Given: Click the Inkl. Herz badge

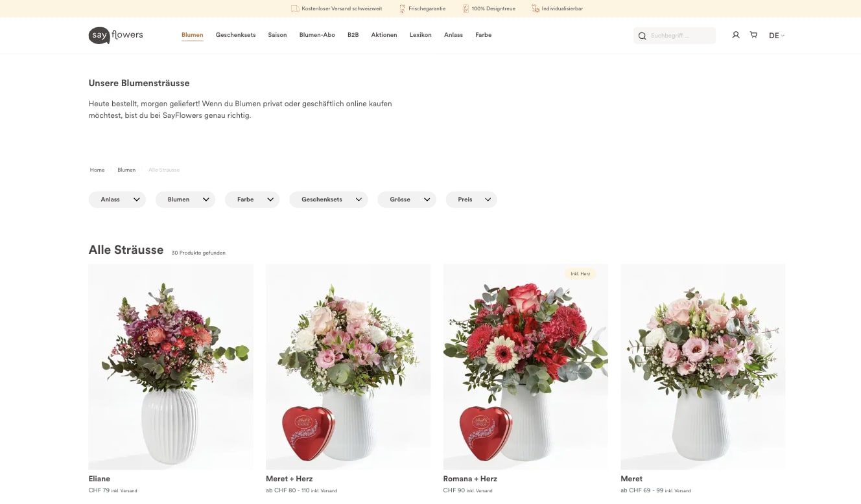Looking at the screenshot, I should (580, 273).
